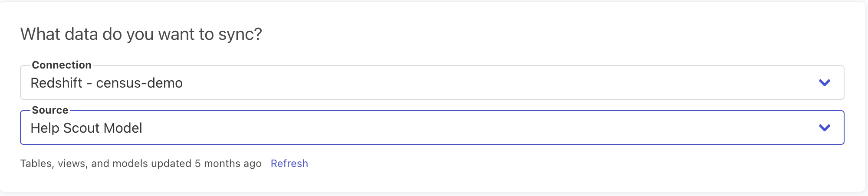Click the "What data do you want to sync?" heading
This screenshot has width=868, height=196.
tap(141, 34)
